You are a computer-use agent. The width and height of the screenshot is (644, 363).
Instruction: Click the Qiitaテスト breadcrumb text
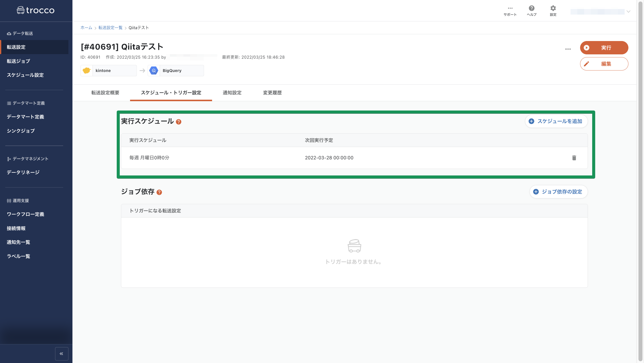[x=139, y=28]
